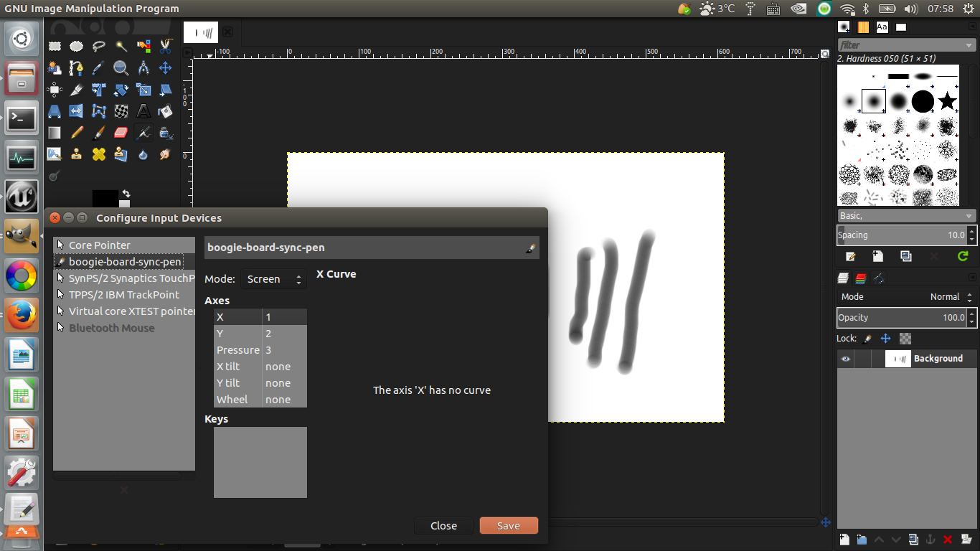Open Firefox from the Ubuntu launcher
Screen dimensions: 980x551
[x=22, y=314]
